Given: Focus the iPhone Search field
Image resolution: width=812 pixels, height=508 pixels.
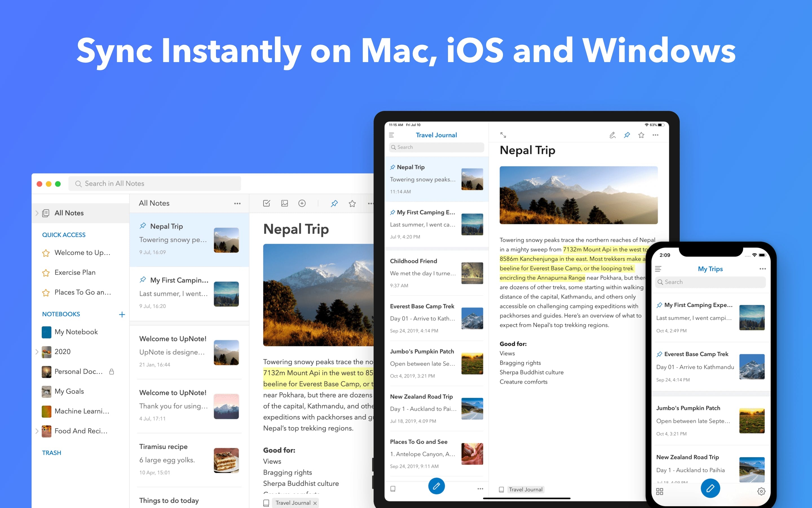Looking at the screenshot, I should point(710,282).
